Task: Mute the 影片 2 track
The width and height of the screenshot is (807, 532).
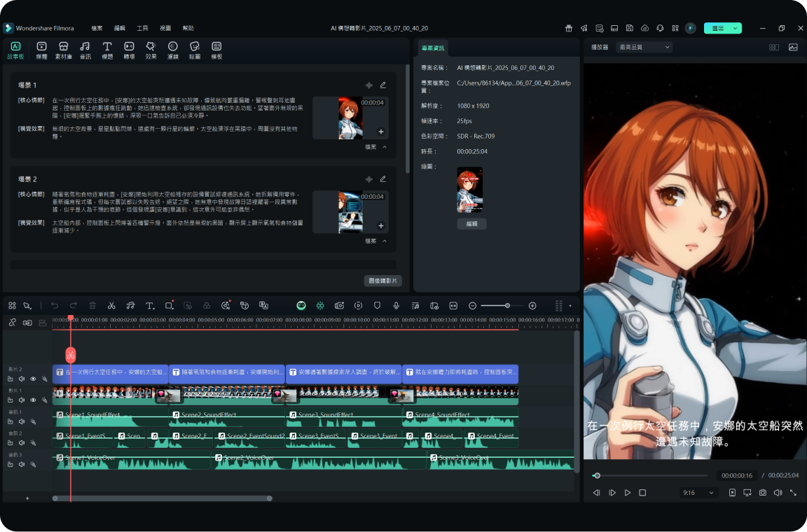Action: click(x=22, y=379)
